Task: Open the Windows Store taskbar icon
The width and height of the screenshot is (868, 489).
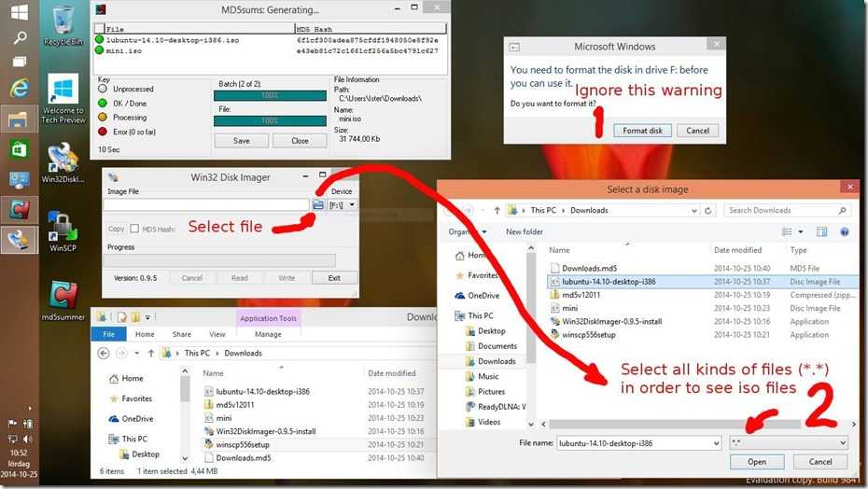Action: coord(20,148)
